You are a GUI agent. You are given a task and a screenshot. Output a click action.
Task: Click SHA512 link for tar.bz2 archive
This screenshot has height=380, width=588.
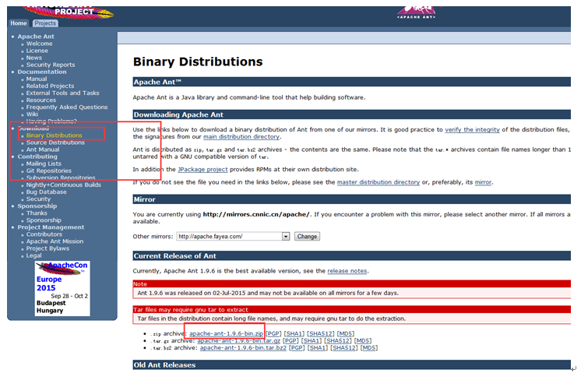coord(344,348)
